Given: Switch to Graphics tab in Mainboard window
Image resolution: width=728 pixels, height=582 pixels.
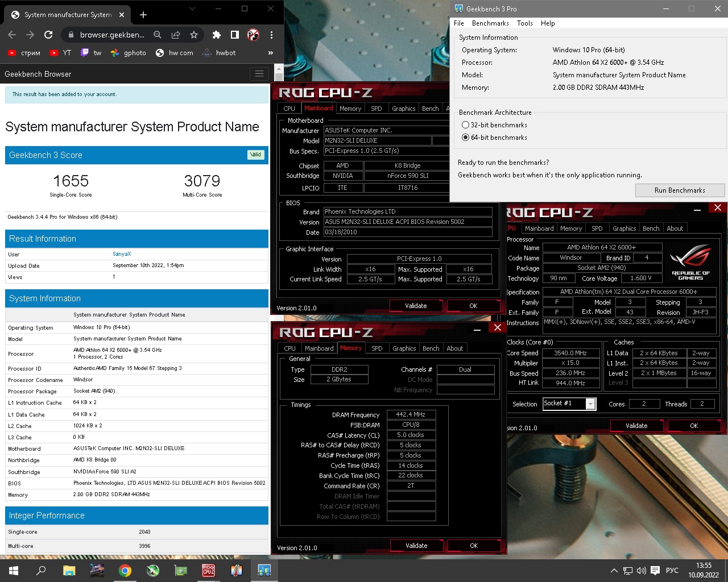Looking at the screenshot, I should click(404, 109).
